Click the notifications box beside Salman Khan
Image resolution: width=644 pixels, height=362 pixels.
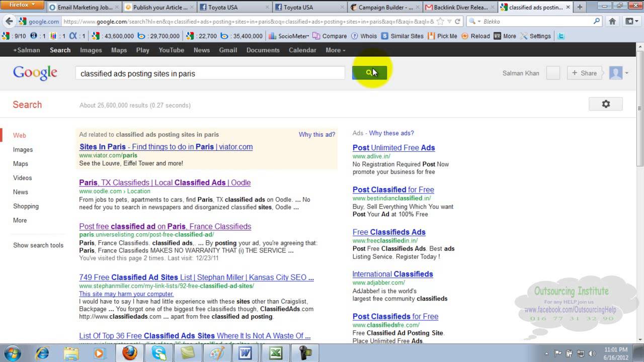click(x=553, y=73)
